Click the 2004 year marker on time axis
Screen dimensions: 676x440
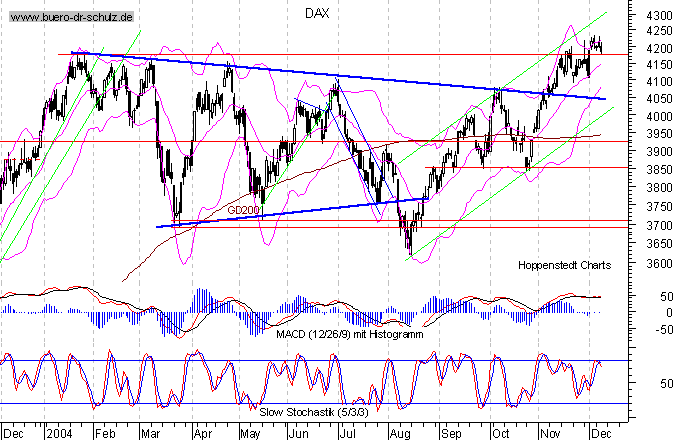point(56,433)
